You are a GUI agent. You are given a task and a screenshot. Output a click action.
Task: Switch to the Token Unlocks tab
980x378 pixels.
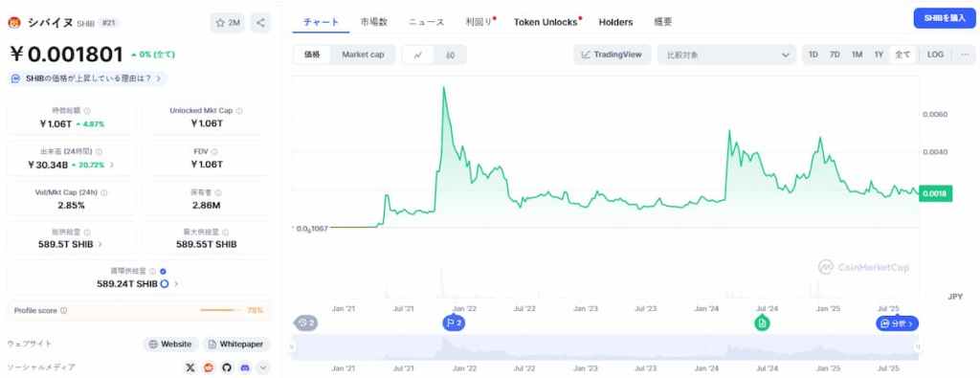(546, 22)
